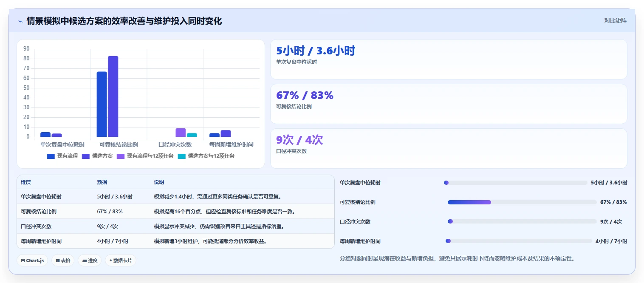Click the 单次复盘中位耗时 chart axis label
Viewport: 644px width, 283px height.
(x=62, y=145)
